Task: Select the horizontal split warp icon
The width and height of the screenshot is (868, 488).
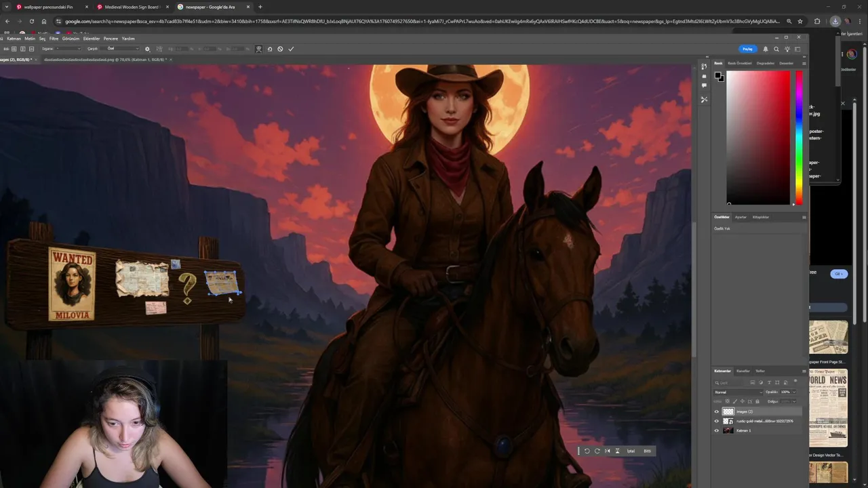Action: pos(31,49)
